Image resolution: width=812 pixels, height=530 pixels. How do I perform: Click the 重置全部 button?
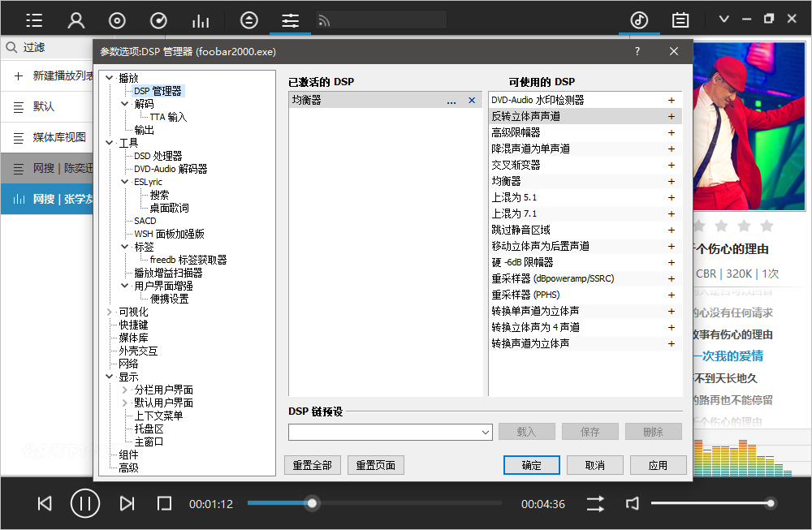point(313,465)
